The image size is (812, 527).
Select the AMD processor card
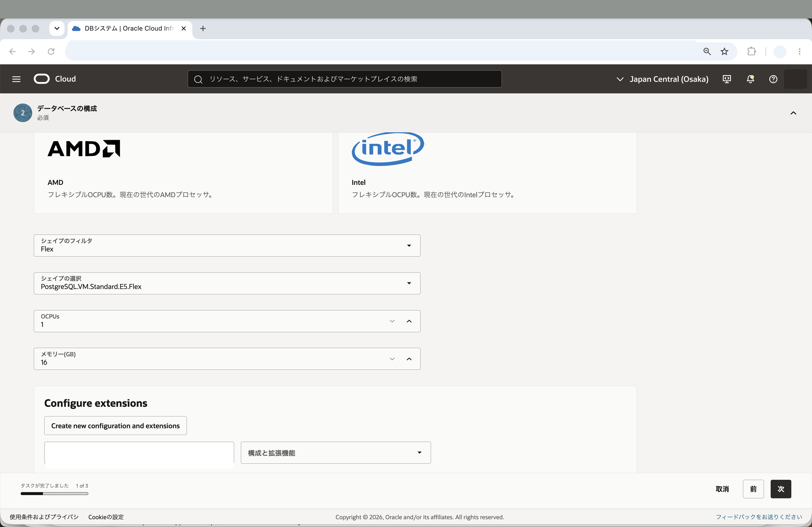(x=183, y=173)
